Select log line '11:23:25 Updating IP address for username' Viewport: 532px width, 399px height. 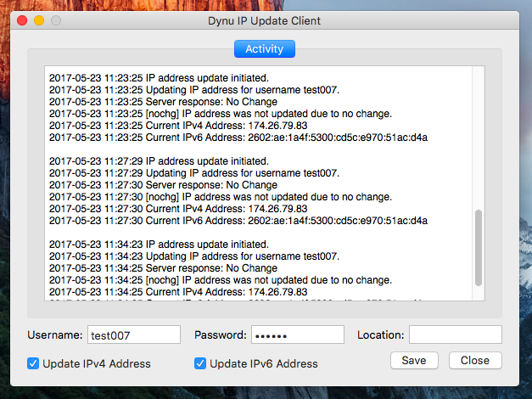194,90
